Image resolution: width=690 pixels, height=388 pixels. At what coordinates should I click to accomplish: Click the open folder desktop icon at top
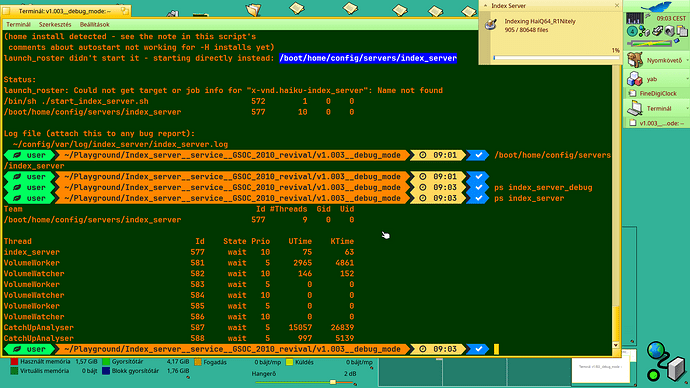click(253, 9)
